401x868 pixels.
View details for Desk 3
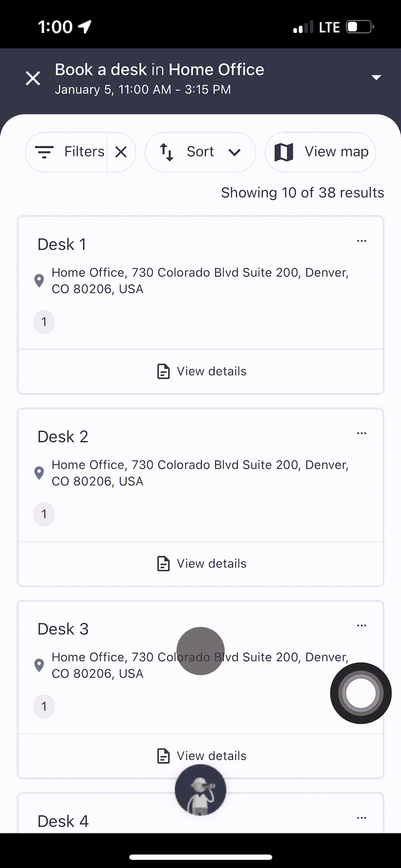tap(200, 756)
